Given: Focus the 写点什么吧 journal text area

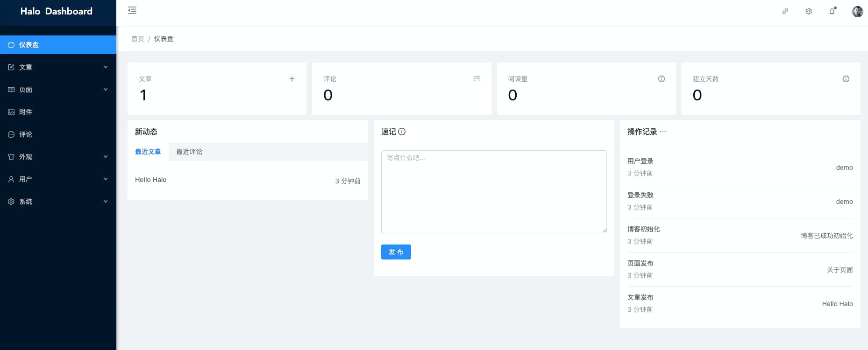Looking at the screenshot, I should click(494, 192).
